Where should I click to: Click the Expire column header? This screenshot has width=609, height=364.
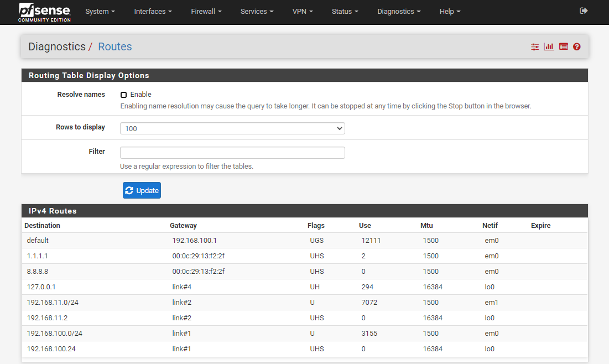tap(540, 226)
